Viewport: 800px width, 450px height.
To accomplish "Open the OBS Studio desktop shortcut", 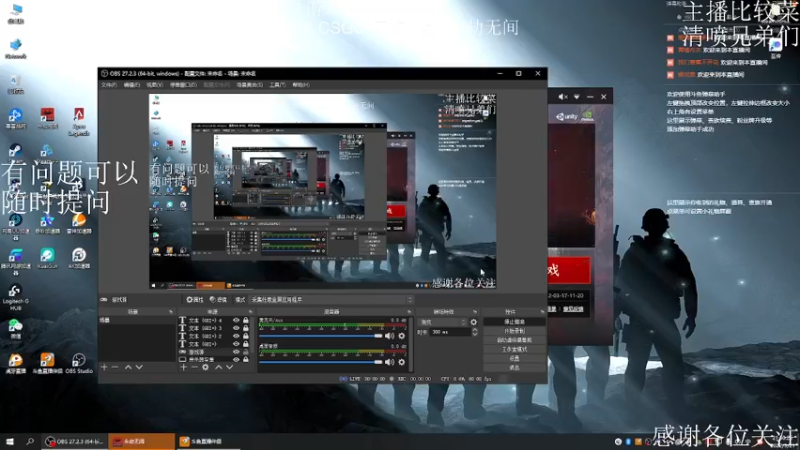I will point(79,363).
